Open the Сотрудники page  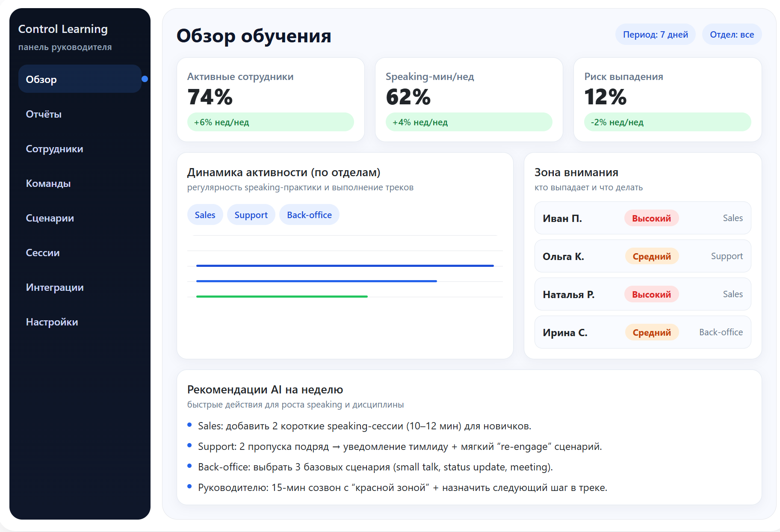[54, 149]
